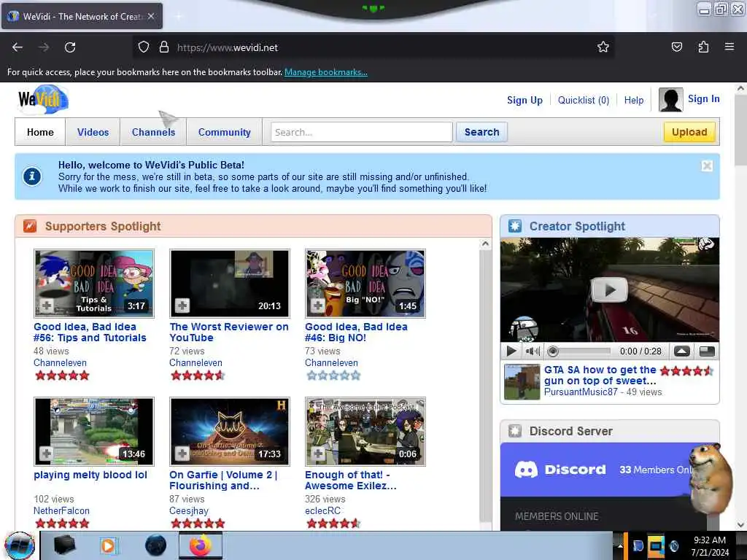Open the Community tab
Image resolution: width=747 pixels, height=560 pixels.
[x=225, y=132]
